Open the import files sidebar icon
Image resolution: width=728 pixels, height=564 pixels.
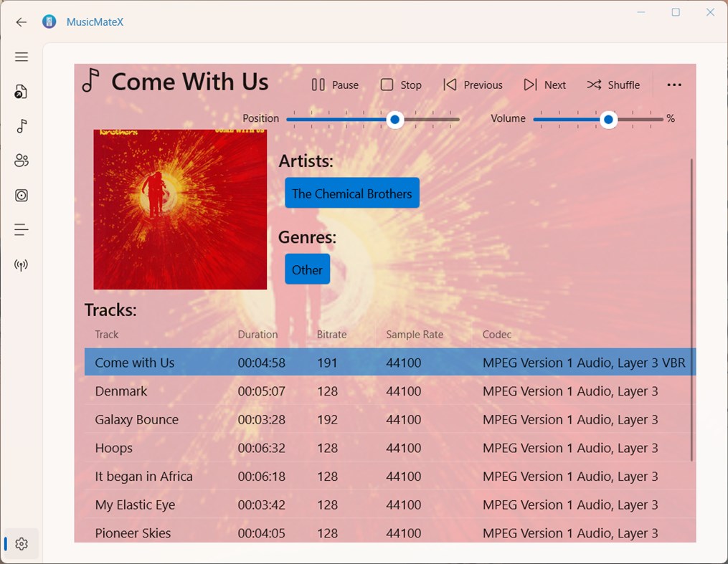21,91
